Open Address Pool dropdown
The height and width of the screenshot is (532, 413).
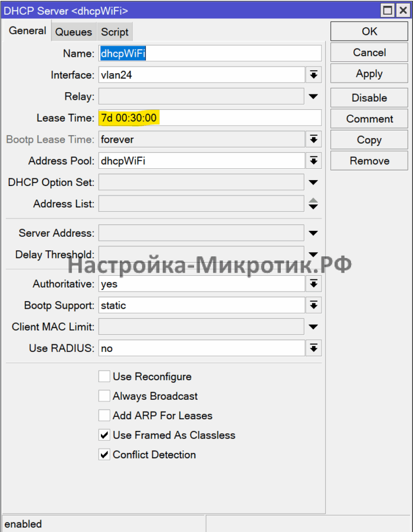[x=314, y=161]
